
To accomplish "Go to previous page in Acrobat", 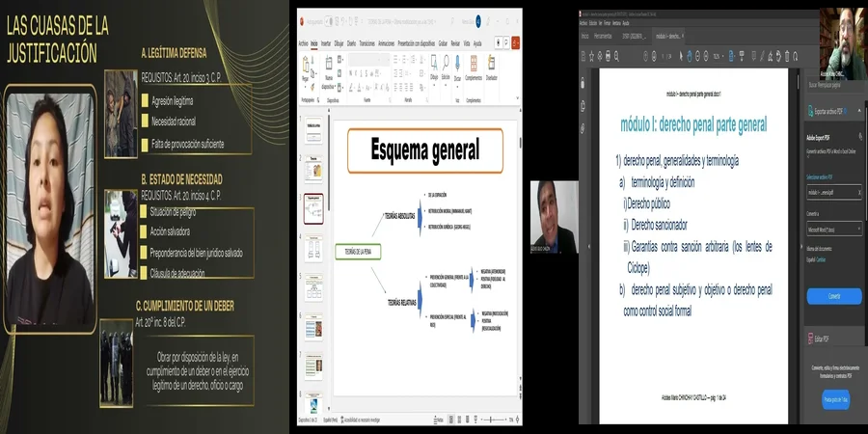I will coord(644,56).
